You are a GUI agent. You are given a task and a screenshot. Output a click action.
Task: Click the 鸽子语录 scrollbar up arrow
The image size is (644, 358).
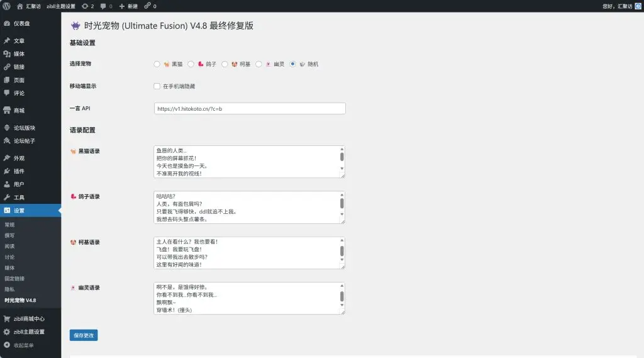click(341, 195)
